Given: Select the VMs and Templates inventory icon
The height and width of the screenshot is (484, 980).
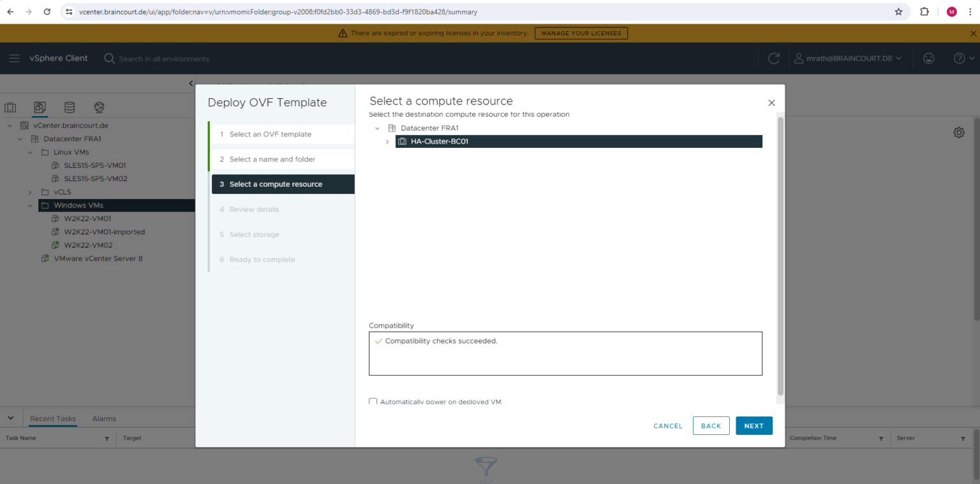Looking at the screenshot, I should click(40, 107).
